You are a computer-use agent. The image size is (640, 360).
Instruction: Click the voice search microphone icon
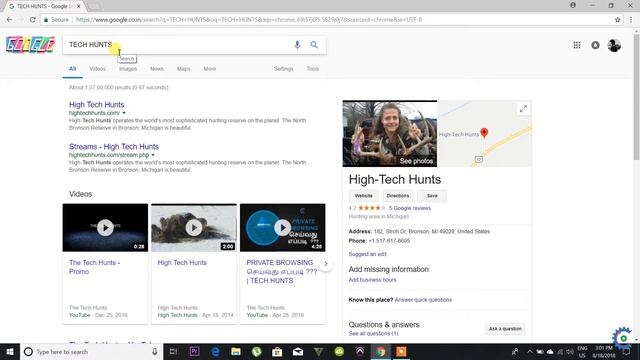(x=297, y=44)
